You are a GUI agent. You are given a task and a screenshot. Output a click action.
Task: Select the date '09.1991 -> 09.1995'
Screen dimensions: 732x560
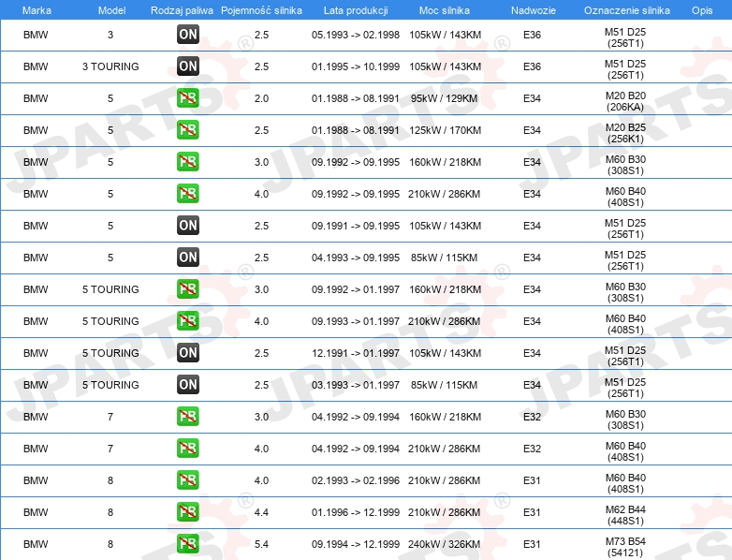(356, 226)
